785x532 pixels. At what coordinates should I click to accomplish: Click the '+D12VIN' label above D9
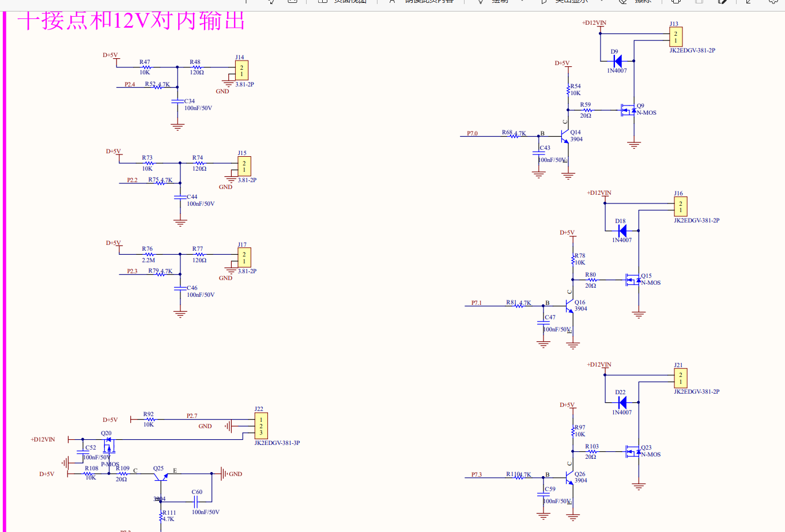[x=594, y=23]
